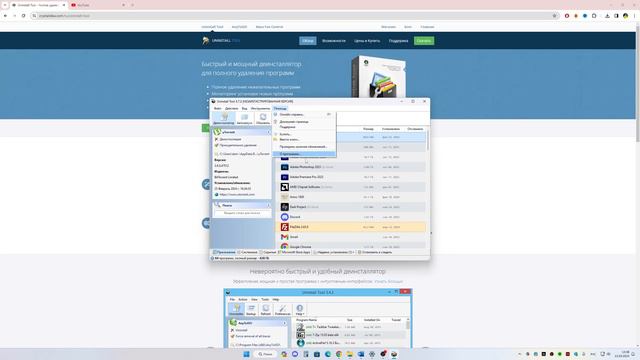640x360 pixels.
Task: Open Google Chrome from the taskbar
Action: [339, 354]
